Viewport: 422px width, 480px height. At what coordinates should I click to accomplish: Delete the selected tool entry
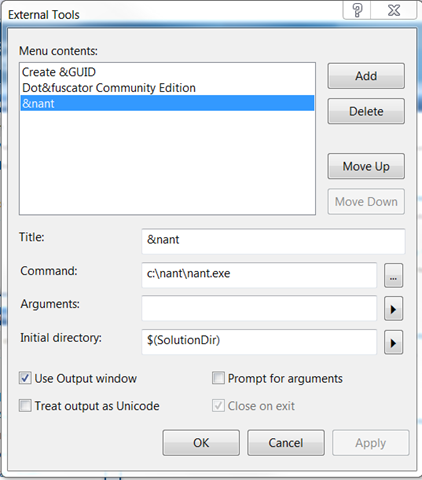pyautogui.click(x=366, y=111)
